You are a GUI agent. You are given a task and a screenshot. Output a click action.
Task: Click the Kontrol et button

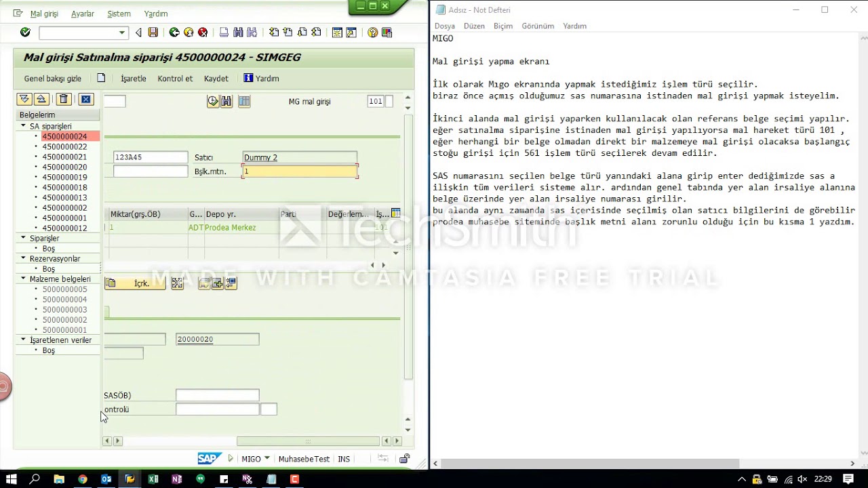click(x=175, y=79)
